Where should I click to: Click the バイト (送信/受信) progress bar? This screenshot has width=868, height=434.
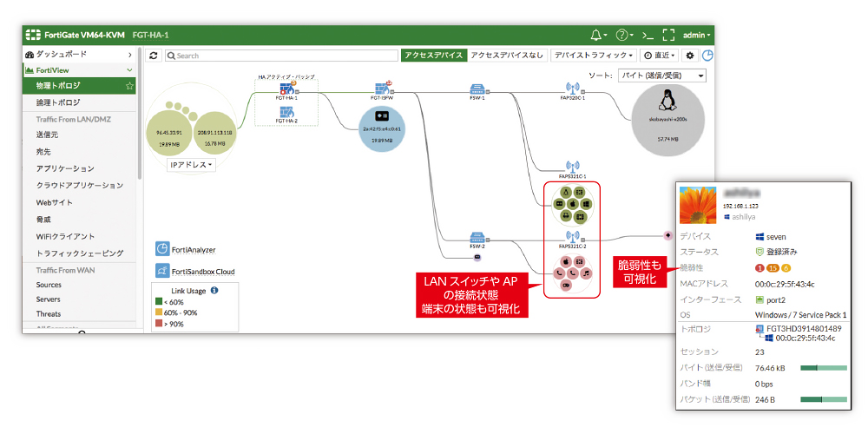[824, 367]
